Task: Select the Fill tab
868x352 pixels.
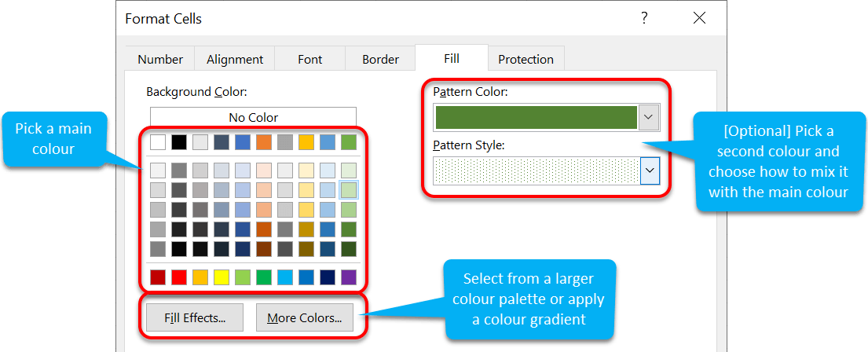Action: click(x=451, y=57)
